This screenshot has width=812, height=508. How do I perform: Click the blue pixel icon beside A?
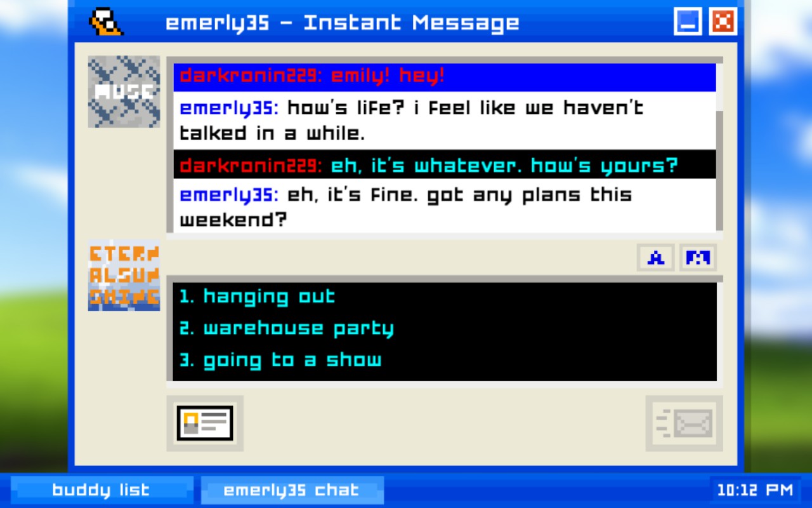(x=698, y=258)
